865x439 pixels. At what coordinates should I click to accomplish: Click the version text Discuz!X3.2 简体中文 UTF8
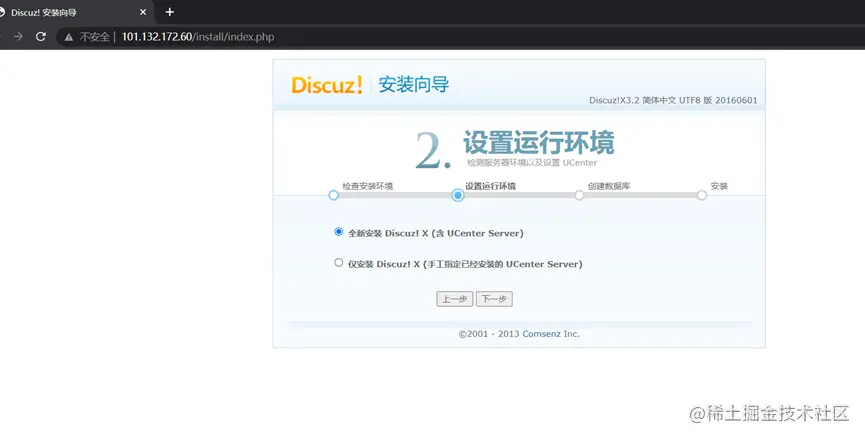(673, 100)
